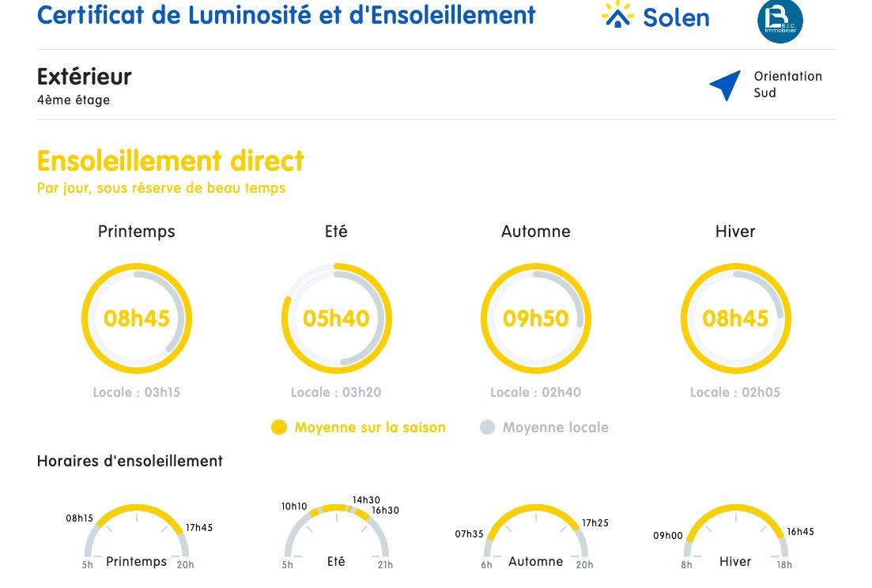Click the Solen sun-house logo icon

tap(617, 15)
